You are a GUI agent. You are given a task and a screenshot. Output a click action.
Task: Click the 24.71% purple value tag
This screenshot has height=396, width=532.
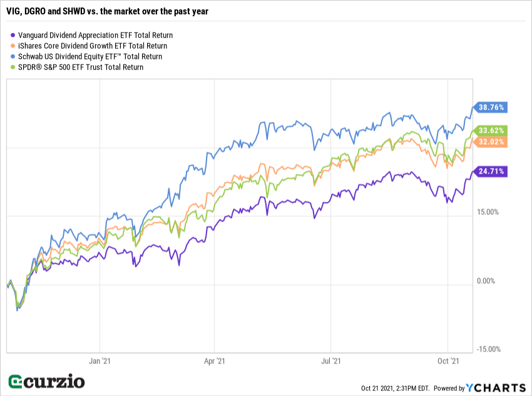(491, 170)
